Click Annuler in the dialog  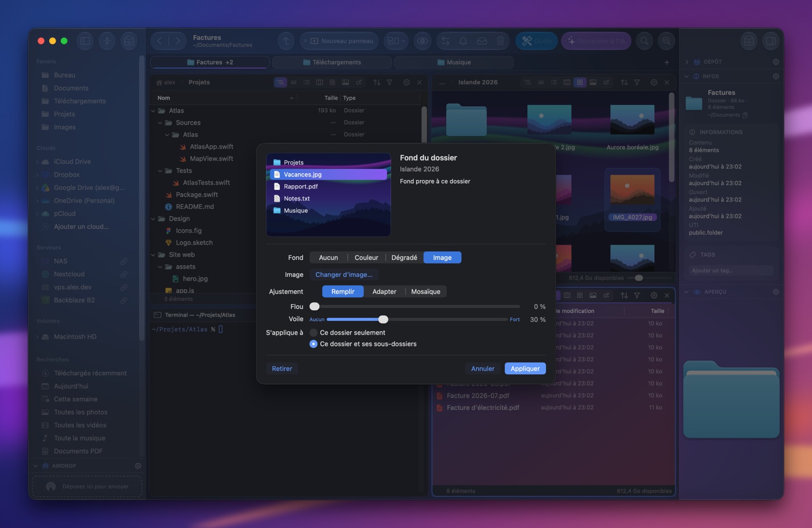pos(483,369)
